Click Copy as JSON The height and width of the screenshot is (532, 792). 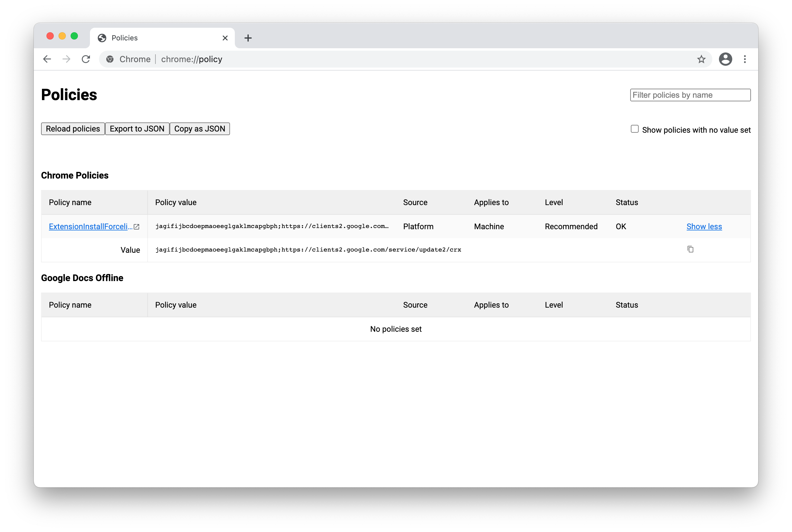pos(200,129)
